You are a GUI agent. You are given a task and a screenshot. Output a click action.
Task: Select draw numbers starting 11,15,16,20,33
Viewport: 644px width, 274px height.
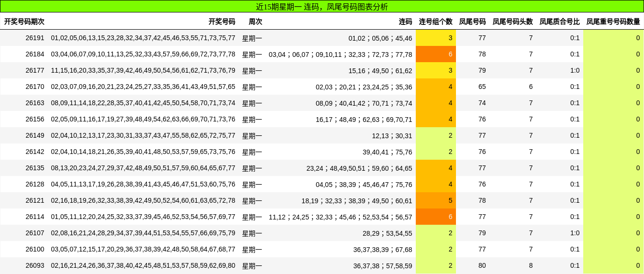143,70
